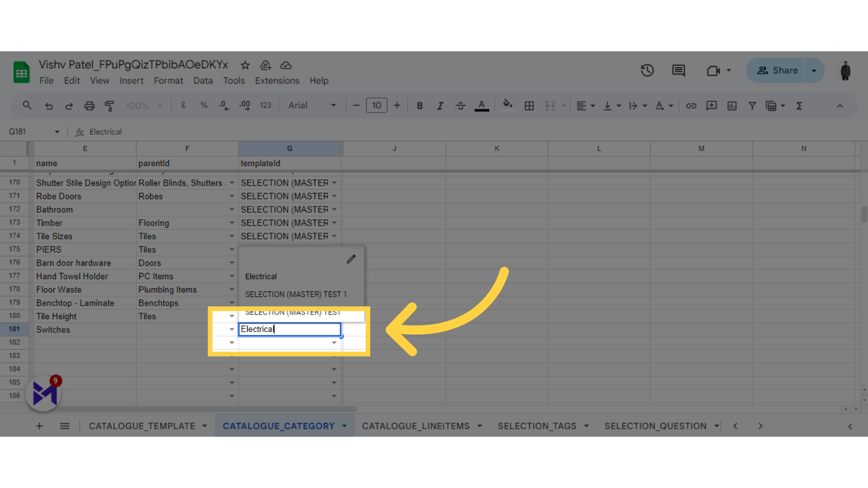Image resolution: width=868 pixels, height=488 pixels.
Task: Activate the paint format tool
Action: tap(109, 106)
